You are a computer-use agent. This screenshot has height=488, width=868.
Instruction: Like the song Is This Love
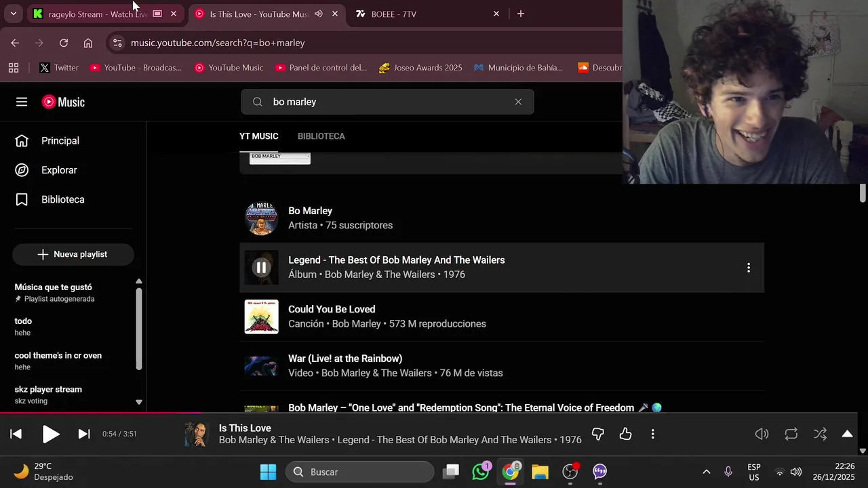pos(625,434)
